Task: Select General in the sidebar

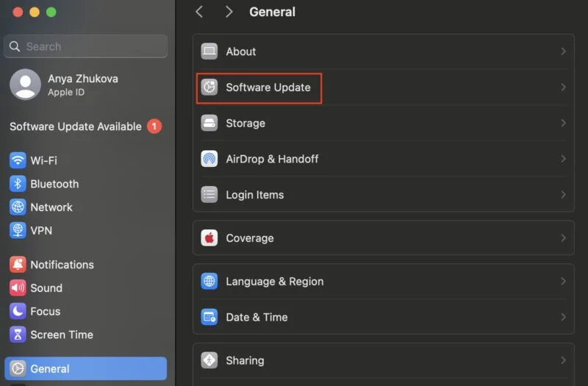Action: (86, 368)
